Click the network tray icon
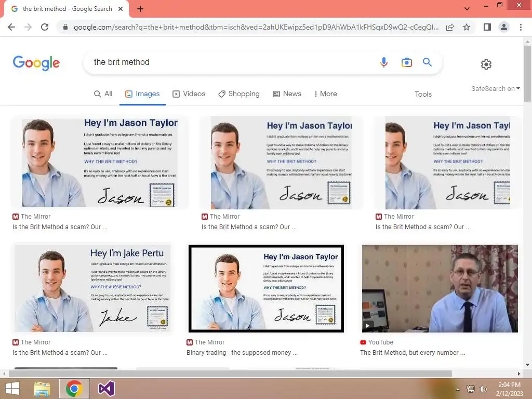This screenshot has height=399, width=532. pyautogui.click(x=471, y=389)
